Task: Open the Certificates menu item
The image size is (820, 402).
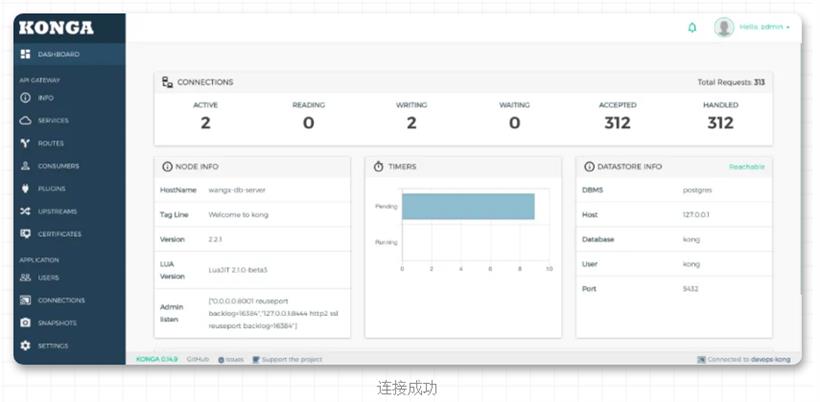Action: pyautogui.click(x=69, y=234)
